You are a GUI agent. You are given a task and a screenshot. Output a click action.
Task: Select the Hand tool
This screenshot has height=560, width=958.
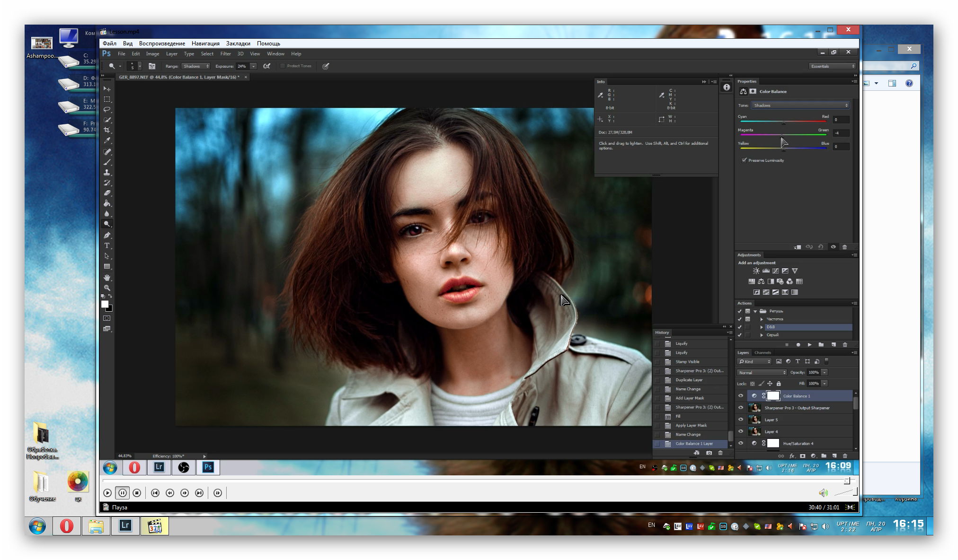tap(107, 278)
